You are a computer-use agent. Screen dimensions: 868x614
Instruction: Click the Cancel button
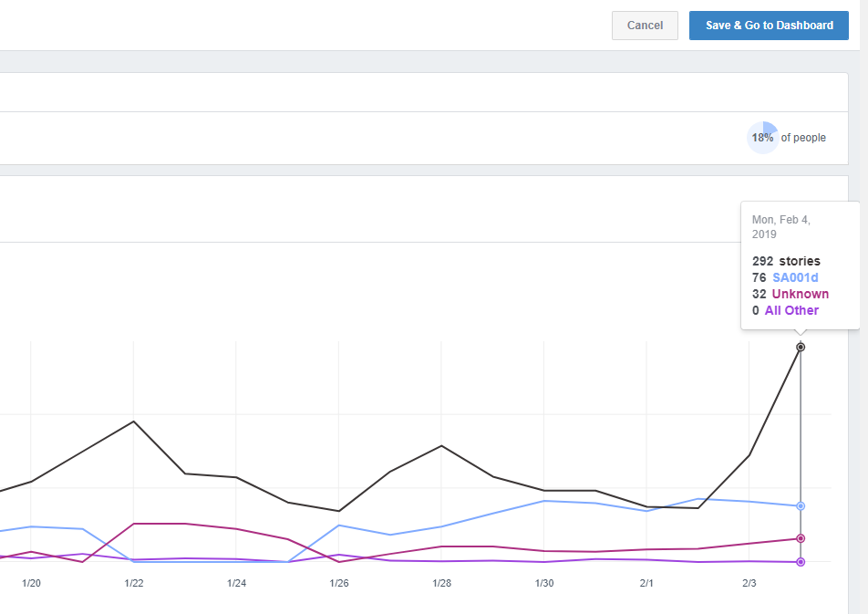645,26
